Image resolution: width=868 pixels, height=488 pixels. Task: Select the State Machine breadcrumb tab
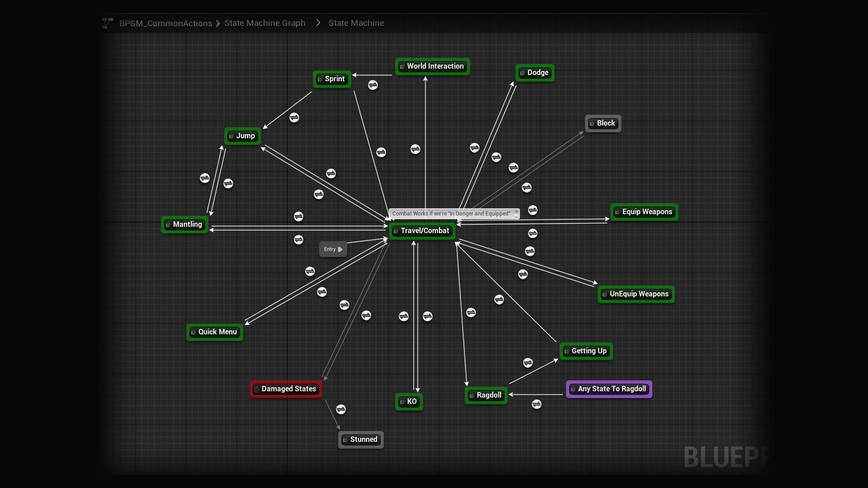click(x=356, y=23)
